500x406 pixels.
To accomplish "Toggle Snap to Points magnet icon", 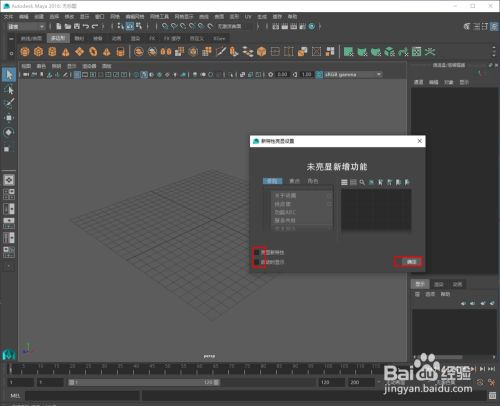I will pyautogui.click(x=183, y=26).
